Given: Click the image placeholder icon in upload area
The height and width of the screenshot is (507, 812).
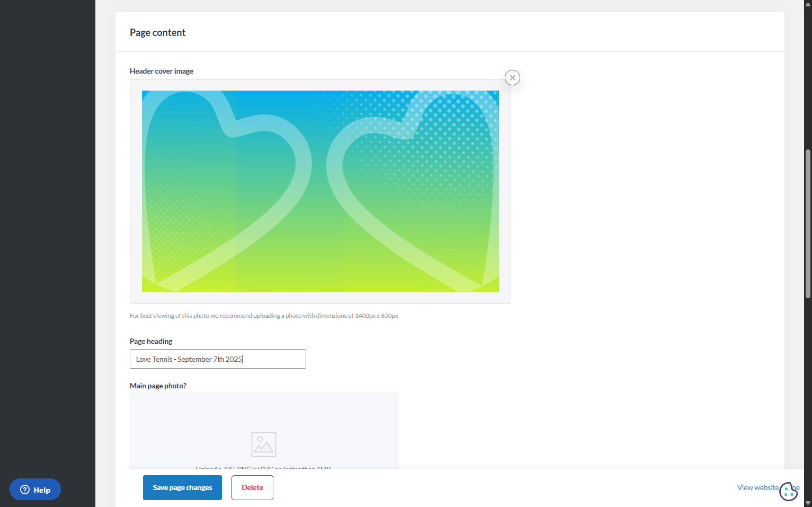Looking at the screenshot, I should 264,444.
